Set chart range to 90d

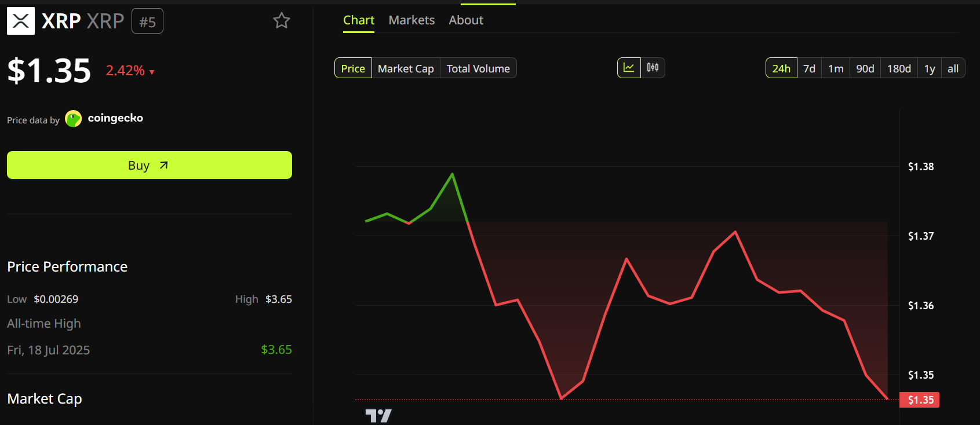pos(865,68)
